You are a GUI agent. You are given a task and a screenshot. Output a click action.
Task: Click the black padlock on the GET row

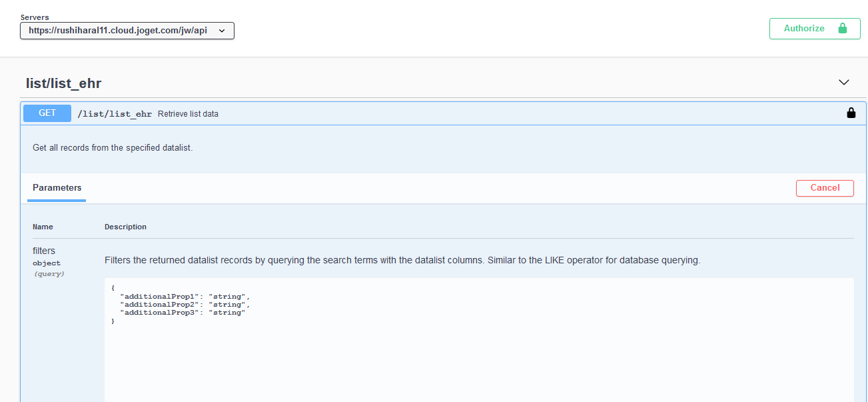851,113
